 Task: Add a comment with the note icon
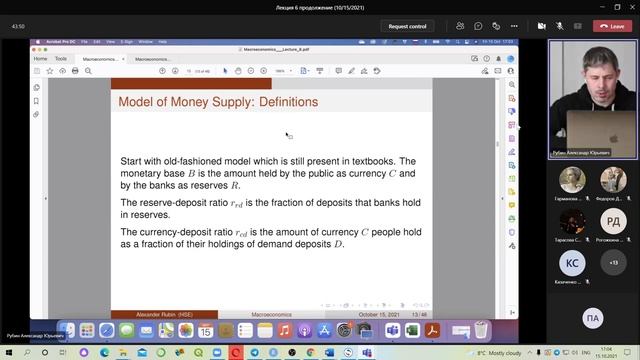tap(338, 71)
